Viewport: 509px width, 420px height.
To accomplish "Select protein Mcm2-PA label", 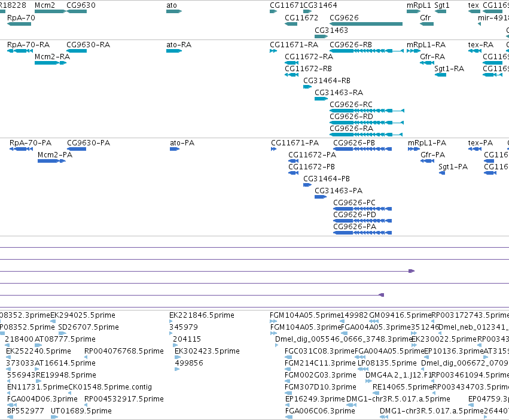I will pos(55,154).
